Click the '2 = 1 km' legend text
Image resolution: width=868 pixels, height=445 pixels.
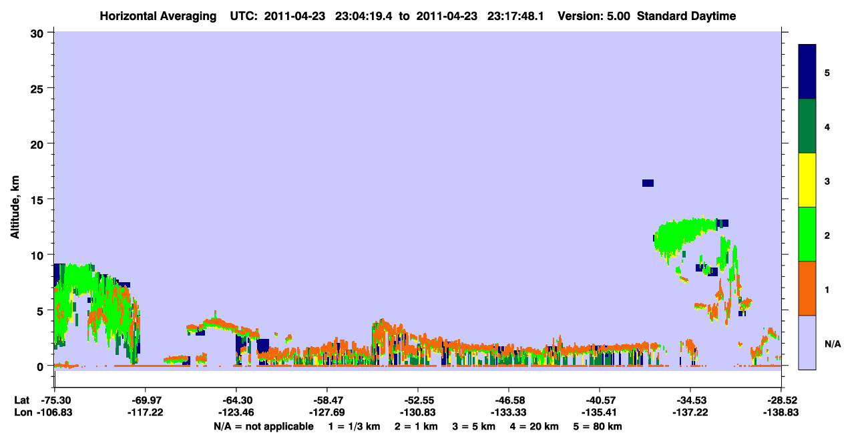point(416,426)
